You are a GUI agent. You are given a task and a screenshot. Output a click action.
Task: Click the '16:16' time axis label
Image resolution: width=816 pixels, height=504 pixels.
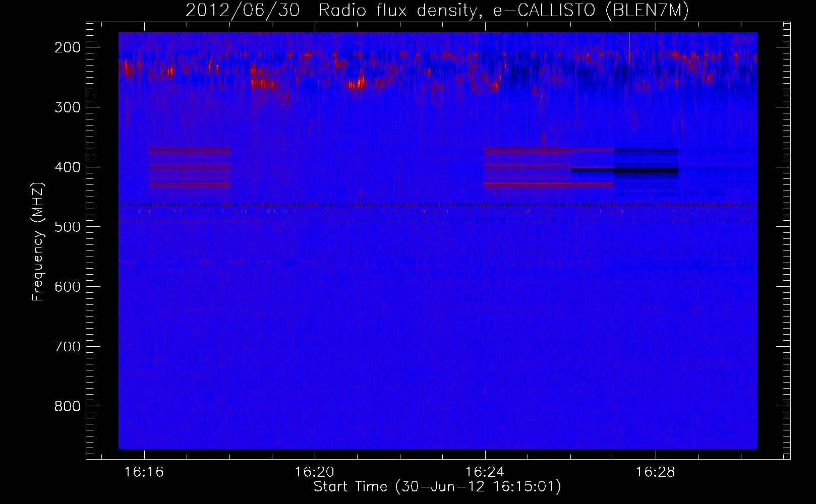(144, 472)
